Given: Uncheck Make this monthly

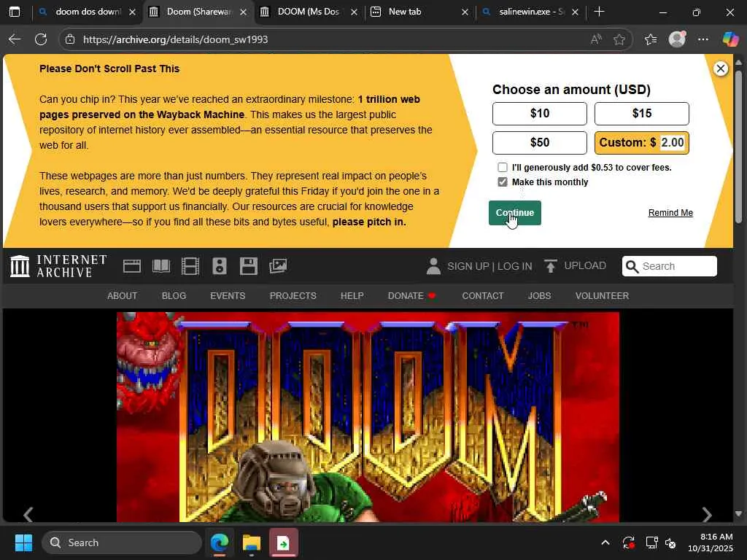Looking at the screenshot, I should (x=503, y=182).
